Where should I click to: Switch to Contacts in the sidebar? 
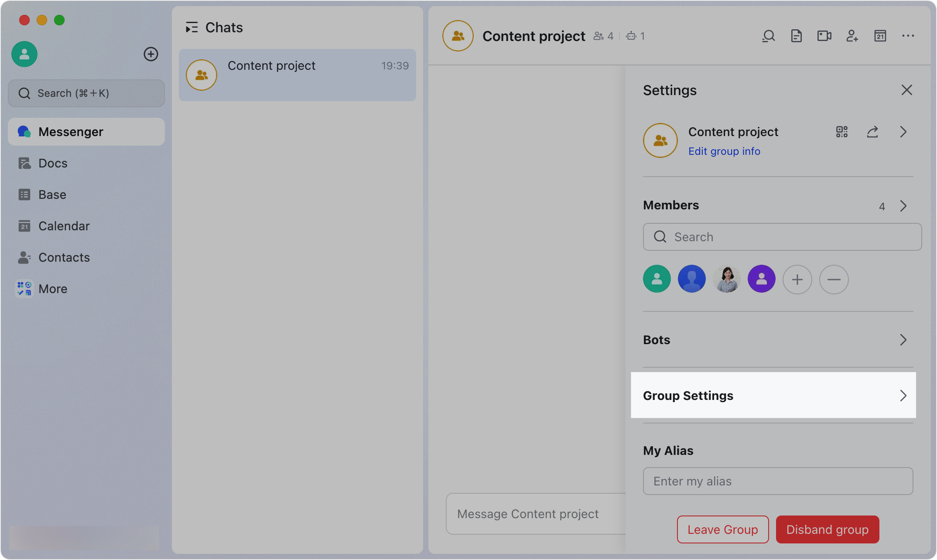coord(64,257)
